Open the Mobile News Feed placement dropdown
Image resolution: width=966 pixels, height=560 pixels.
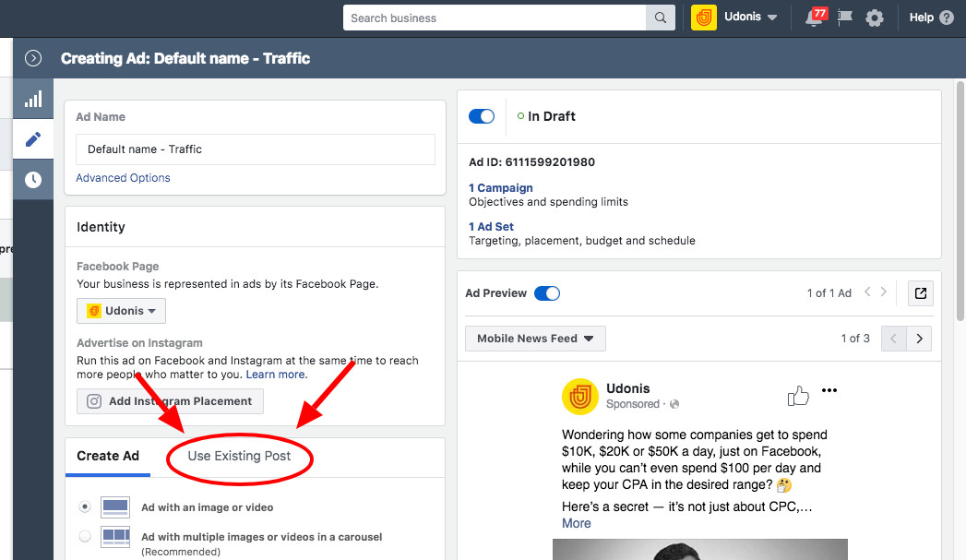(535, 339)
